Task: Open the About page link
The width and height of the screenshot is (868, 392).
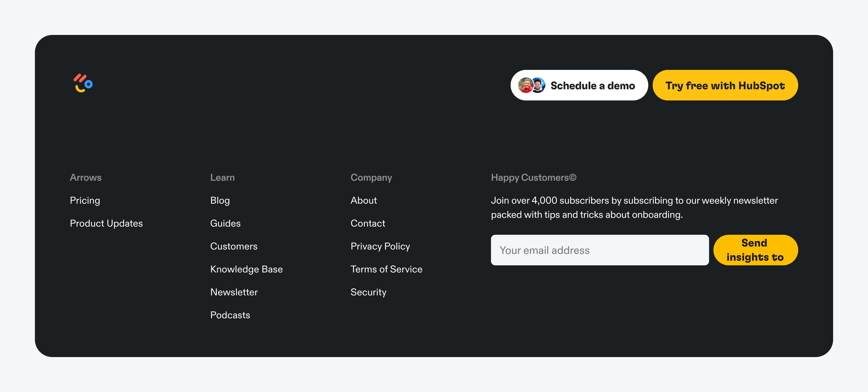Action: click(x=364, y=200)
